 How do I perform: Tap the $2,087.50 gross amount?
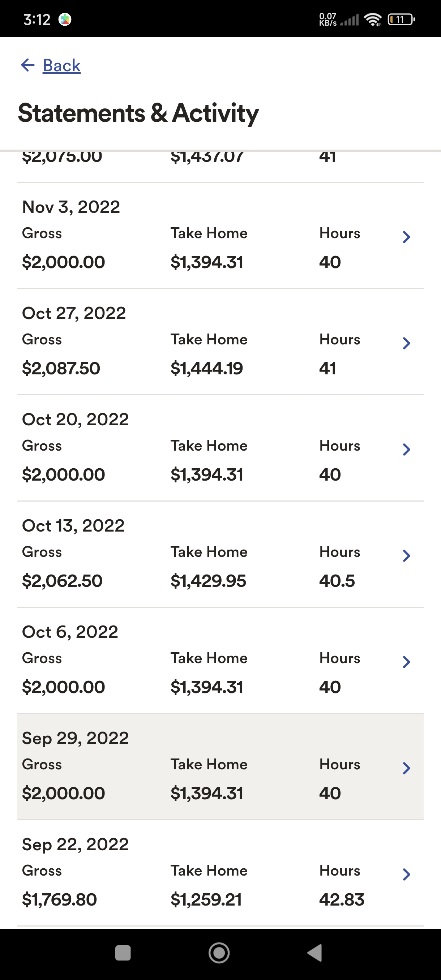coord(61,368)
